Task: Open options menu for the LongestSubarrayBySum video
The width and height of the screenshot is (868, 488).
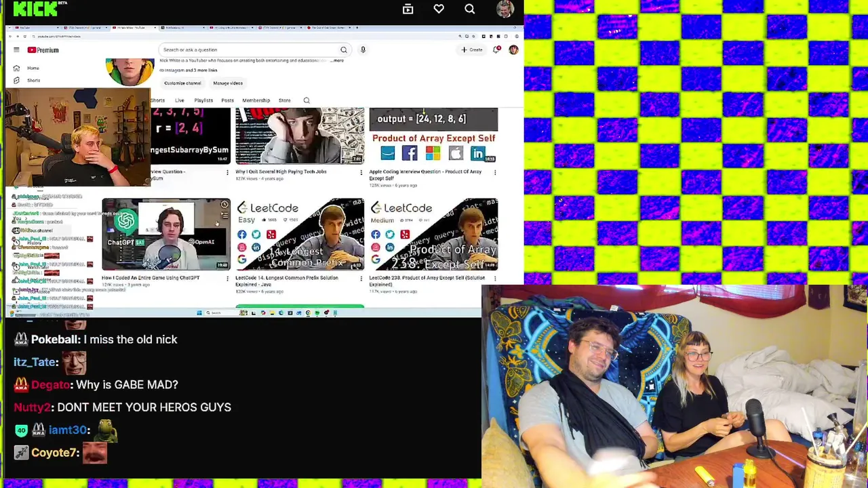Action: coord(227,172)
